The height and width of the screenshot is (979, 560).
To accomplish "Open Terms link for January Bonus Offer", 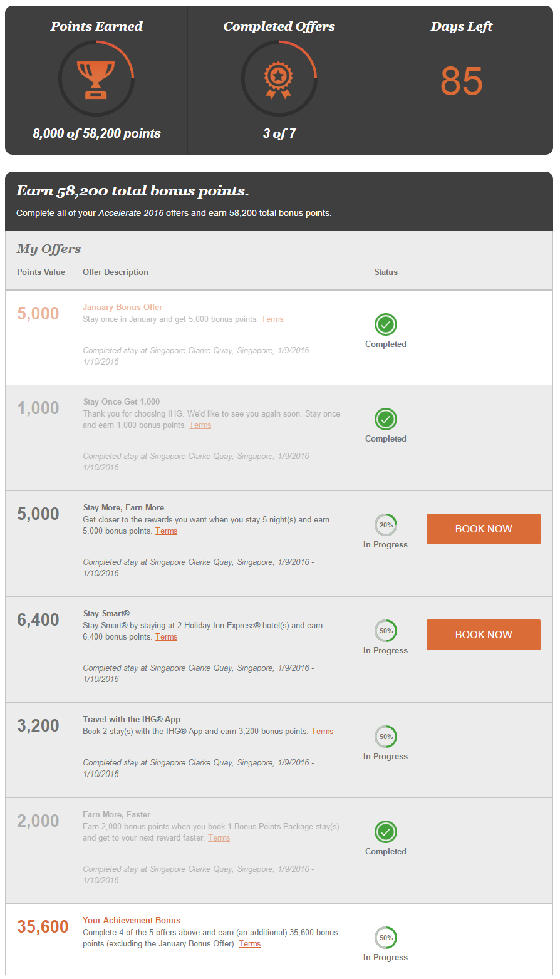I will pyautogui.click(x=272, y=319).
